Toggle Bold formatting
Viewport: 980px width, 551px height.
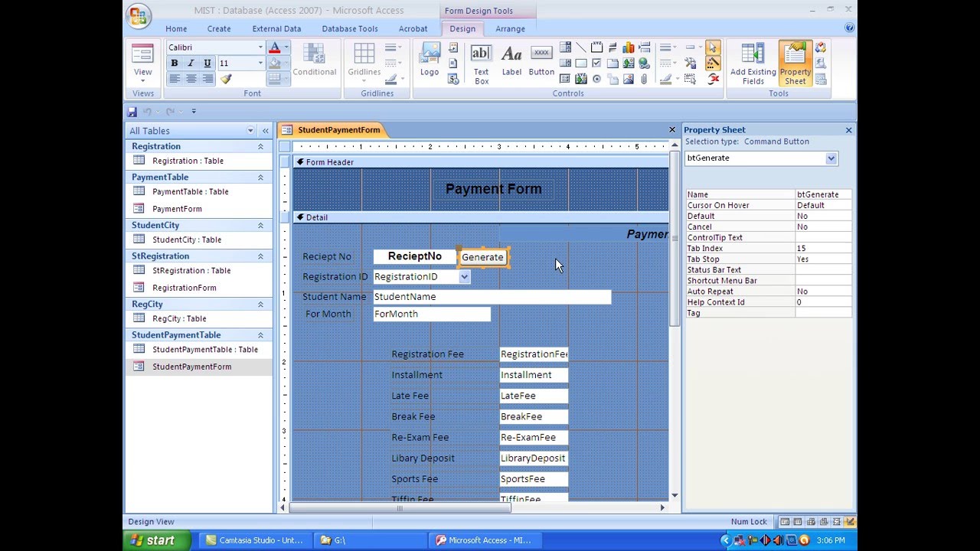click(x=175, y=63)
